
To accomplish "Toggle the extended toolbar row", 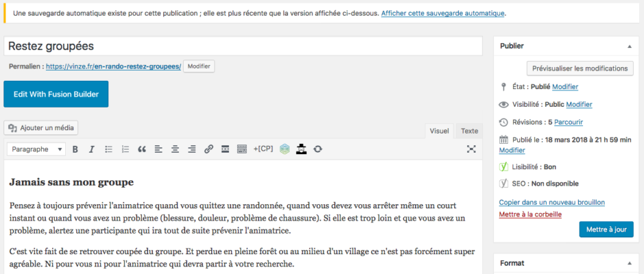I will 242,149.
